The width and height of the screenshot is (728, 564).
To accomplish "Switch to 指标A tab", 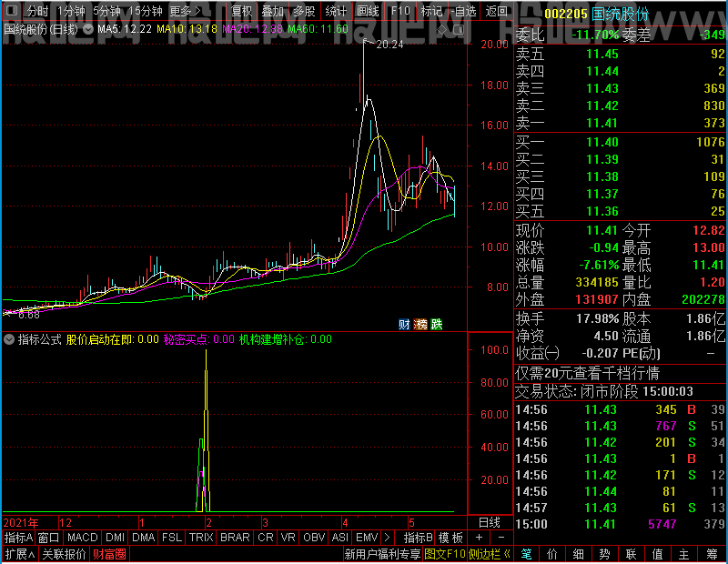I will (18, 538).
